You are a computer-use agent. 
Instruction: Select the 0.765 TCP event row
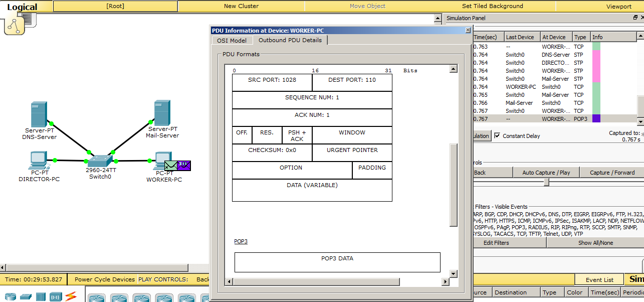coord(554,95)
